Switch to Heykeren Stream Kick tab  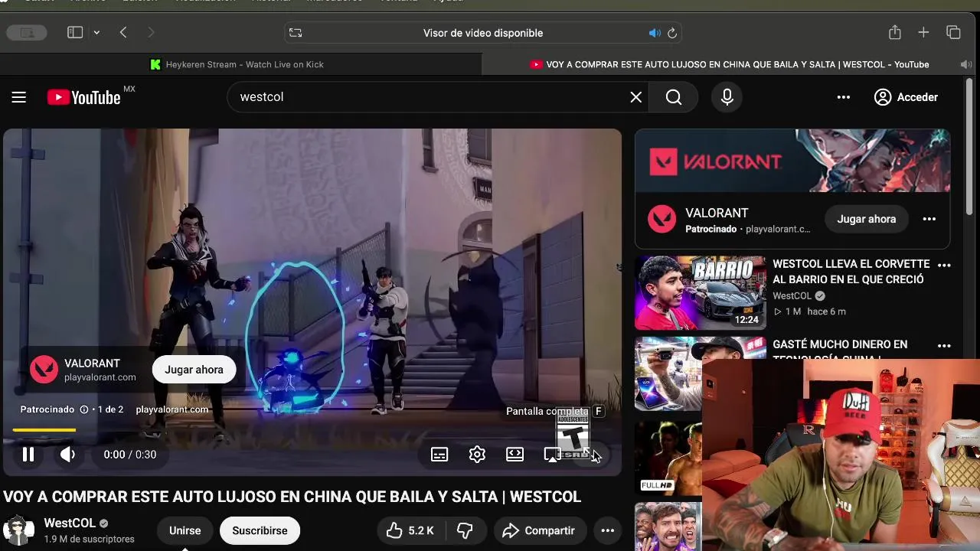click(241, 64)
